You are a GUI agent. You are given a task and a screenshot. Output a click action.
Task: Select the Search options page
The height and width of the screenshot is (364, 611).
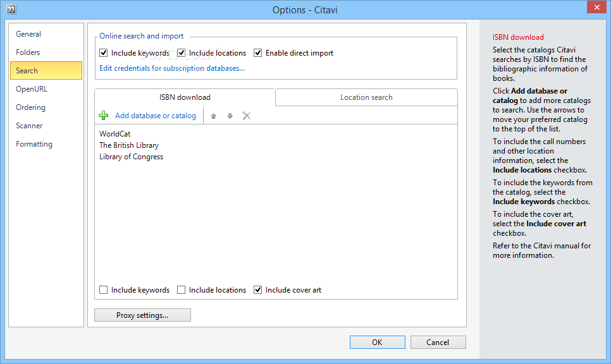[x=46, y=71]
